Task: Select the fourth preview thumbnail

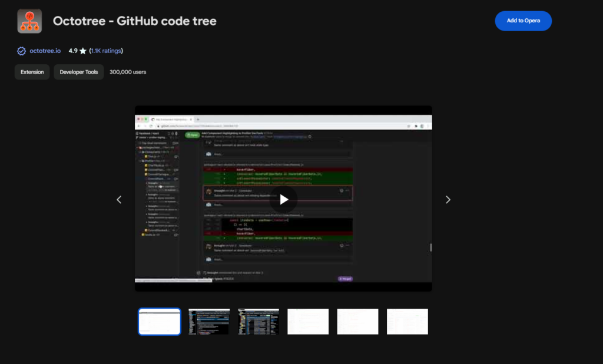Action: click(308, 322)
